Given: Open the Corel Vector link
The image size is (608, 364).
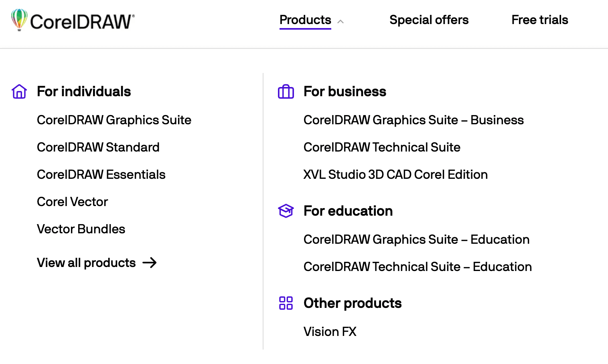Looking at the screenshot, I should point(72,202).
